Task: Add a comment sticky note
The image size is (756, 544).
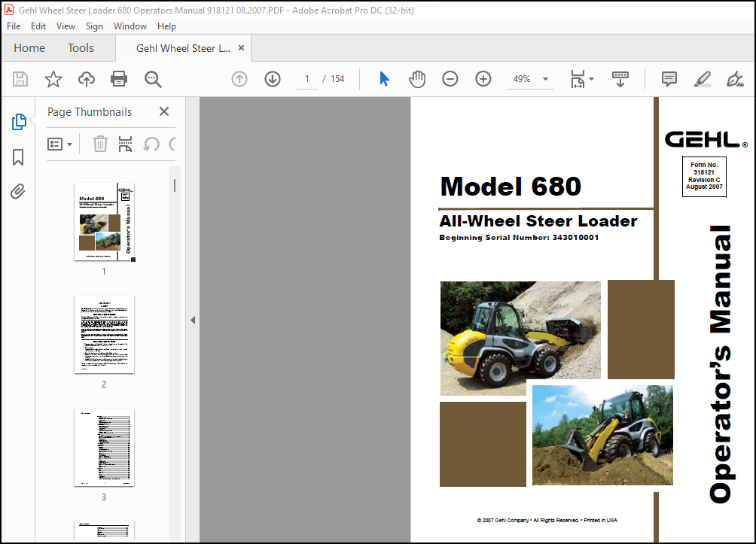Action: [669, 79]
